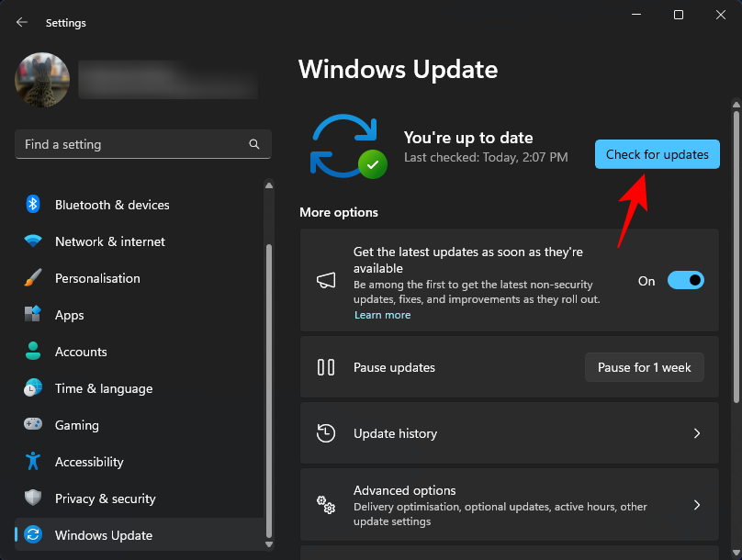Click Check for updates button
This screenshot has height=560, width=742.
click(x=657, y=154)
